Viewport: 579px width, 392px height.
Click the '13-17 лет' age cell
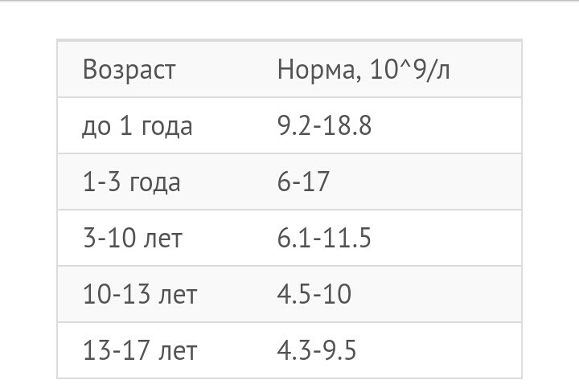[140, 350]
